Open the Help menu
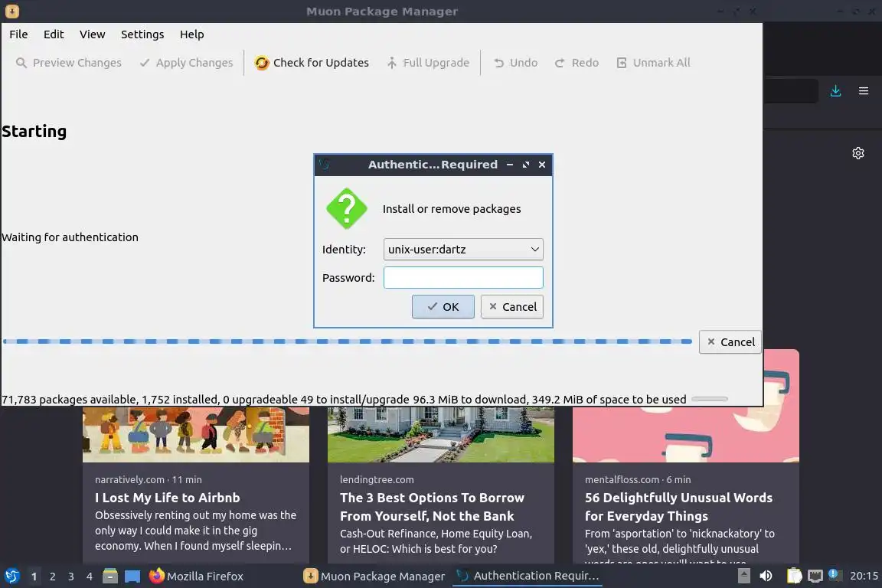This screenshot has width=882, height=588. click(x=192, y=34)
